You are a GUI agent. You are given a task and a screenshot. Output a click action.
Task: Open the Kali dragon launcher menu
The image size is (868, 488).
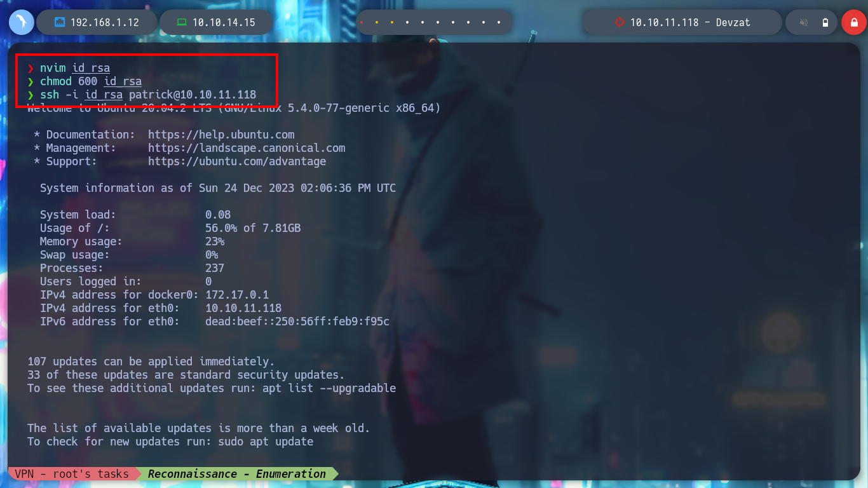[x=22, y=22]
